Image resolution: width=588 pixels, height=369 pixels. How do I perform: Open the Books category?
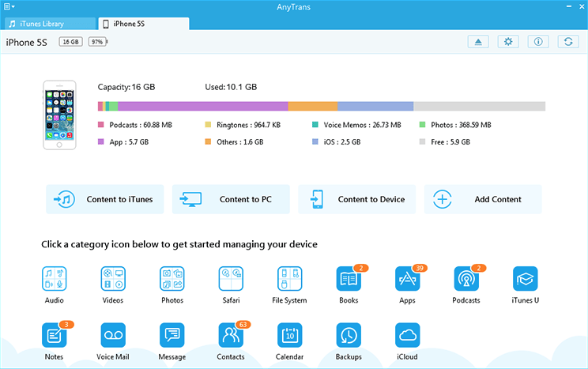click(349, 279)
